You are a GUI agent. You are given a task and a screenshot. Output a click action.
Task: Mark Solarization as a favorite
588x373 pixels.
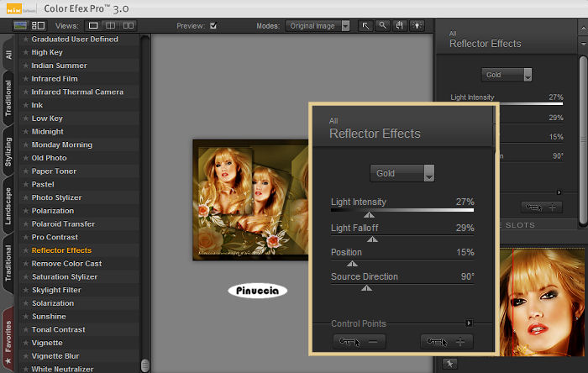click(25, 303)
